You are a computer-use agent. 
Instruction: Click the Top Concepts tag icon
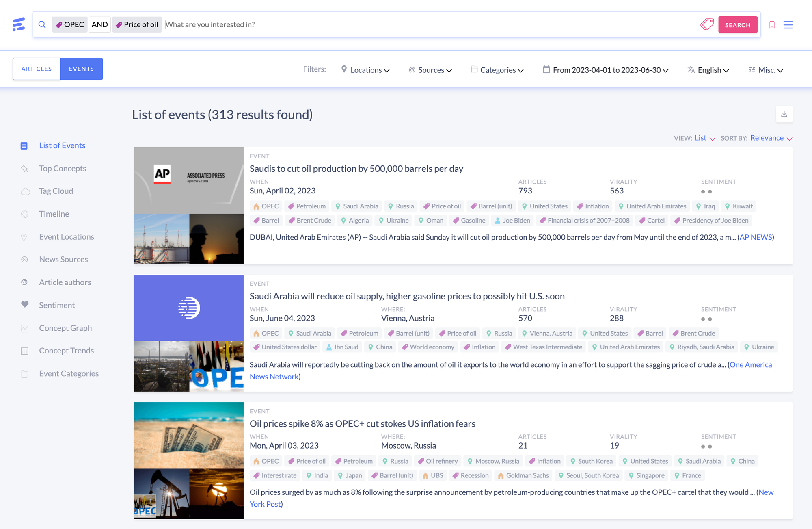[x=25, y=169]
